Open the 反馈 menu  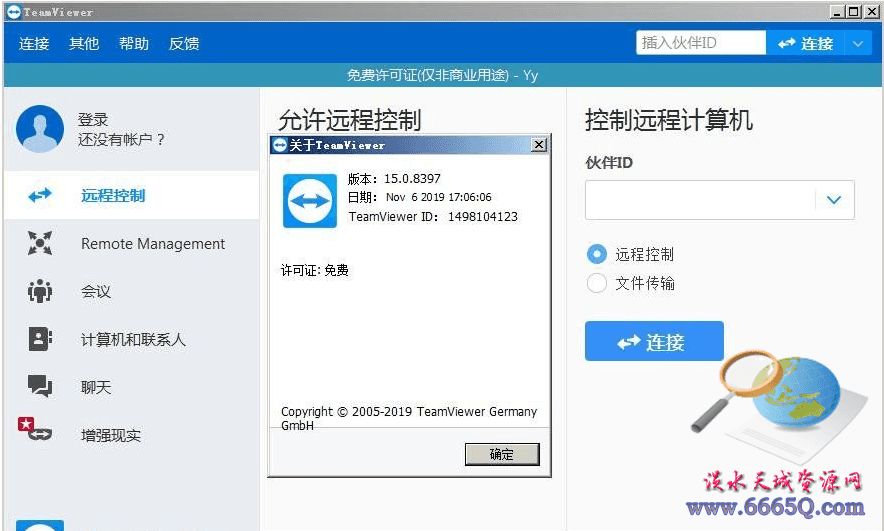(x=184, y=43)
